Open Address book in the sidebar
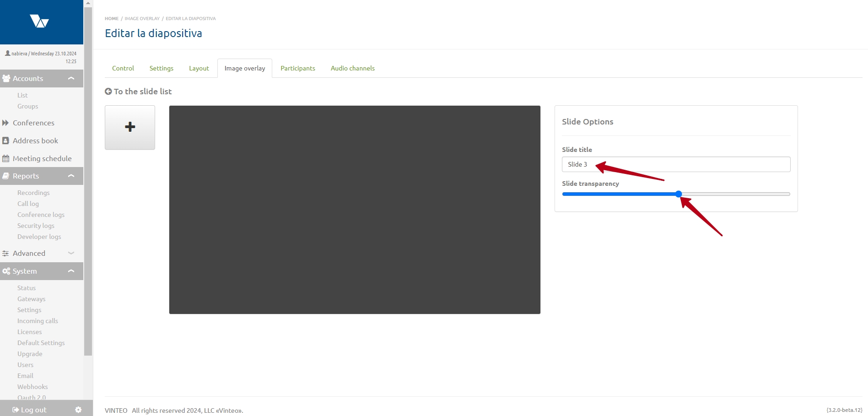The image size is (868, 416). pos(35,140)
